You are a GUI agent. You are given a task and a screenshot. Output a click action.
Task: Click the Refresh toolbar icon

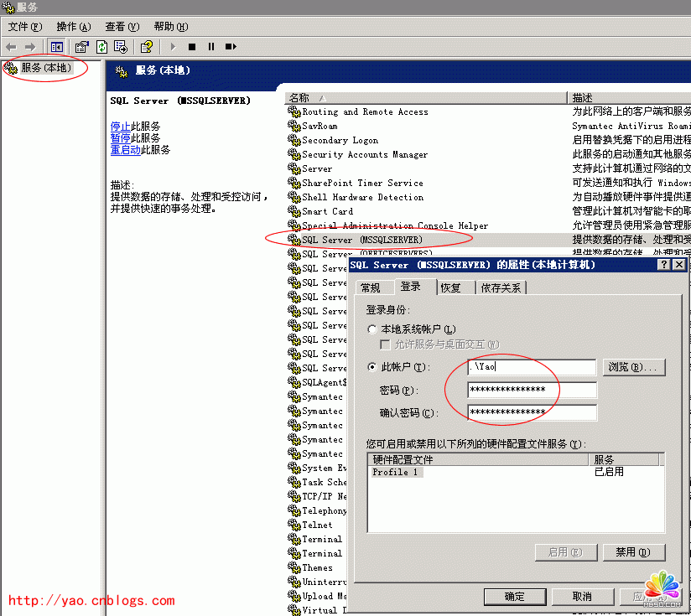pos(101,47)
